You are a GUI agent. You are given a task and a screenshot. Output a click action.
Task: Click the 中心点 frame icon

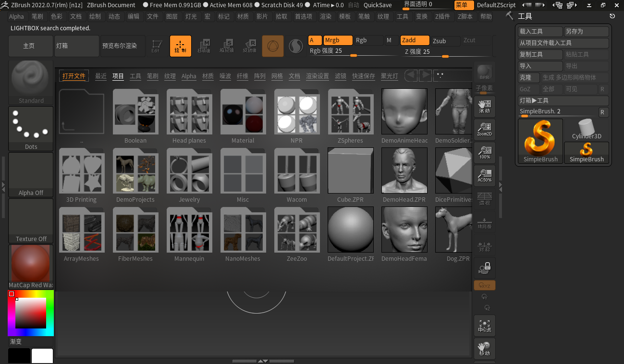[484, 325]
